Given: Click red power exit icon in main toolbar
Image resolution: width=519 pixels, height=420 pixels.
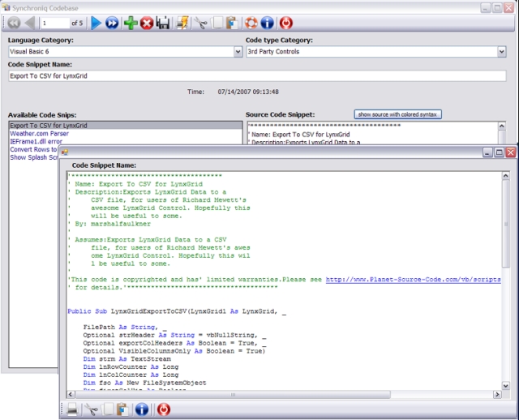Looking at the screenshot, I should (286, 23).
